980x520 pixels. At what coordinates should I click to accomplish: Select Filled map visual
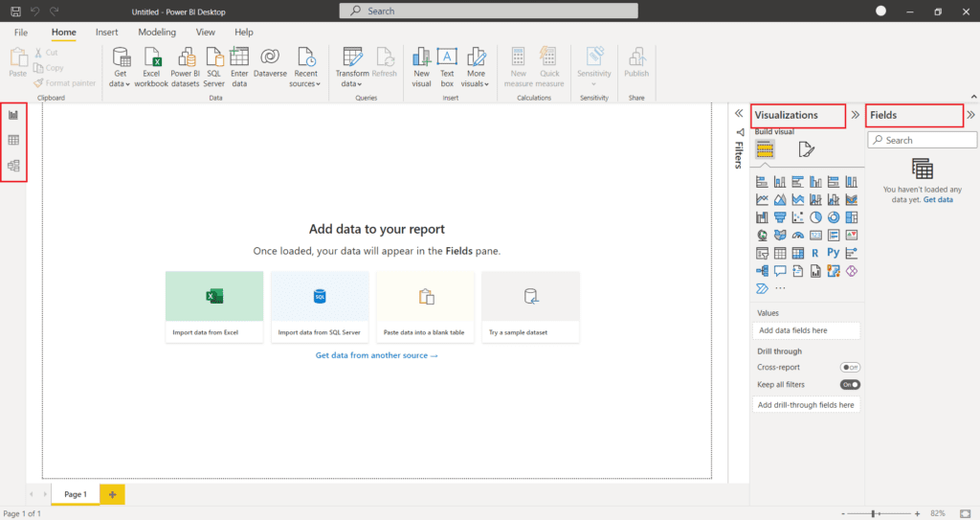click(x=780, y=236)
